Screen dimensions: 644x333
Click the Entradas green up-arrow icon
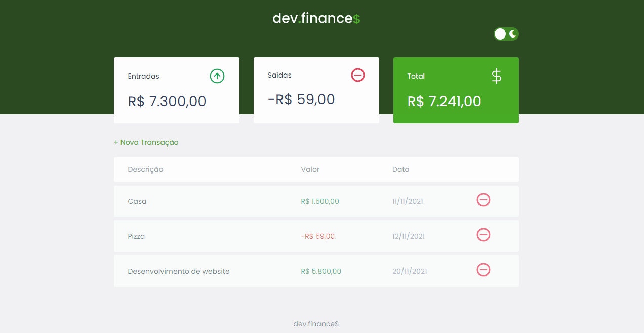tap(217, 76)
